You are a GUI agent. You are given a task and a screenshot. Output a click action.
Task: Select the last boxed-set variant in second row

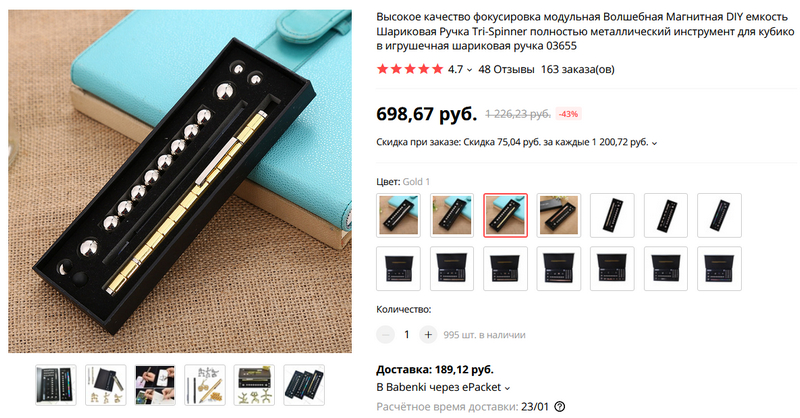(x=719, y=268)
